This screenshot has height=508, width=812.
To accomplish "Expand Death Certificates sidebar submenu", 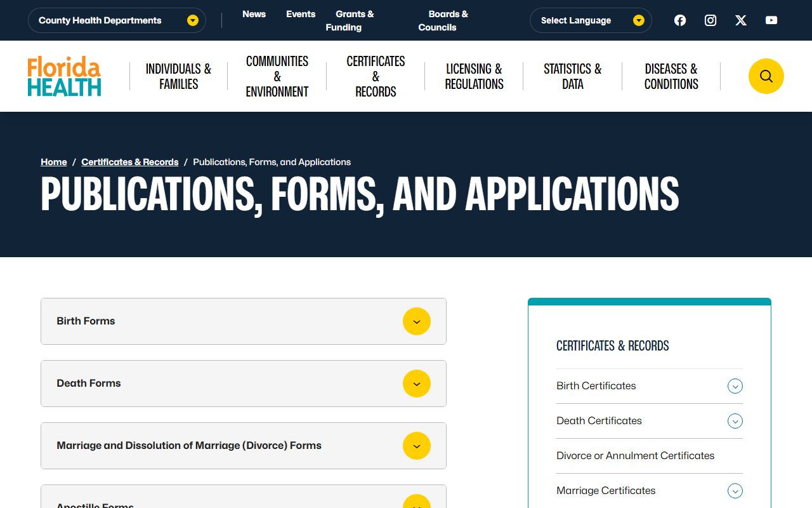I will (x=735, y=421).
